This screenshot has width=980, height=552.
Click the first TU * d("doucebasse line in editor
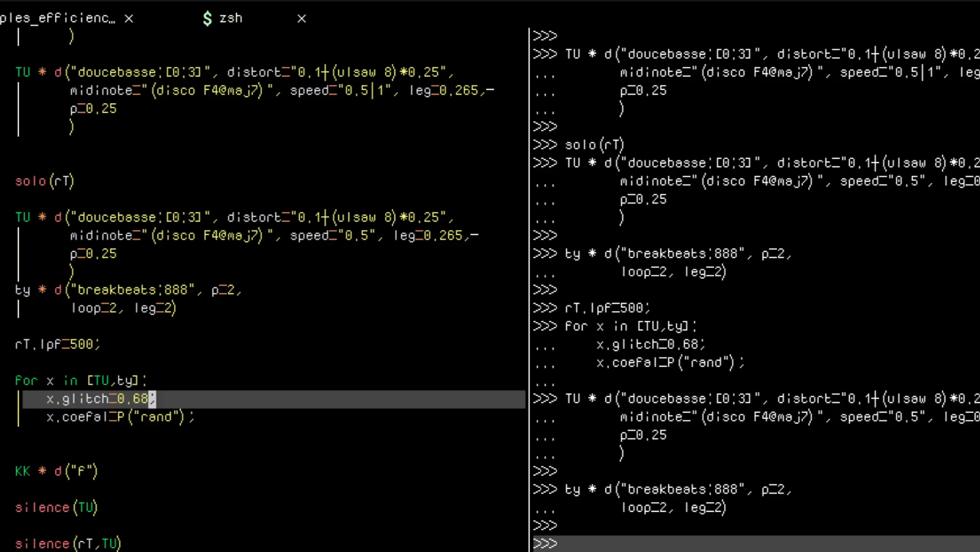click(x=234, y=72)
